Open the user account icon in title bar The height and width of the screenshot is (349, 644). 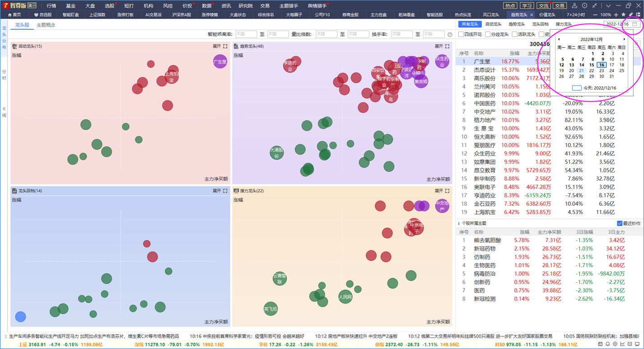click(x=574, y=6)
